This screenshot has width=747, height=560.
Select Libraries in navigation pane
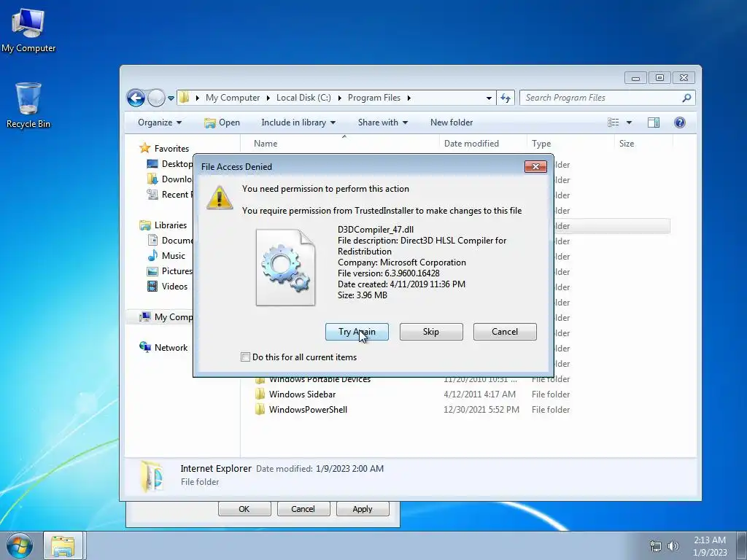pyautogui.click(x=163, y=225)
